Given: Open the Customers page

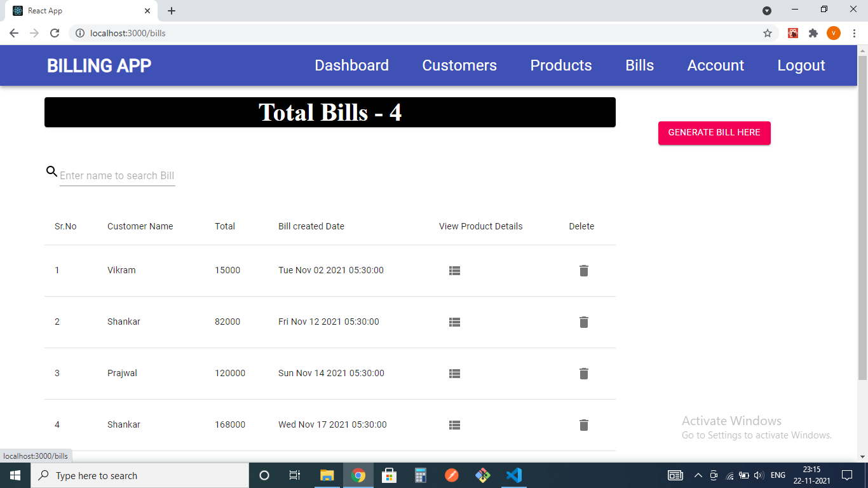Looking at the screenshot, I should pyautogui.click(x=459, y=65).
